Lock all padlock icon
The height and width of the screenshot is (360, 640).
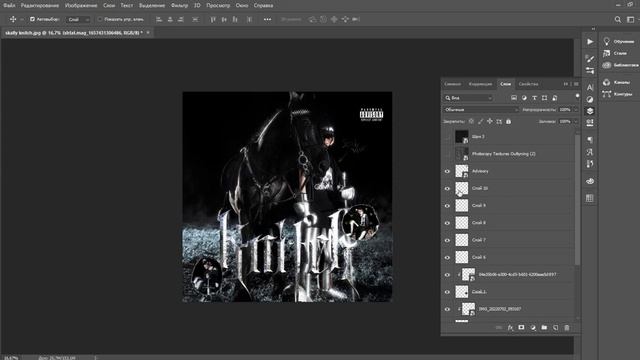point(508,121)
